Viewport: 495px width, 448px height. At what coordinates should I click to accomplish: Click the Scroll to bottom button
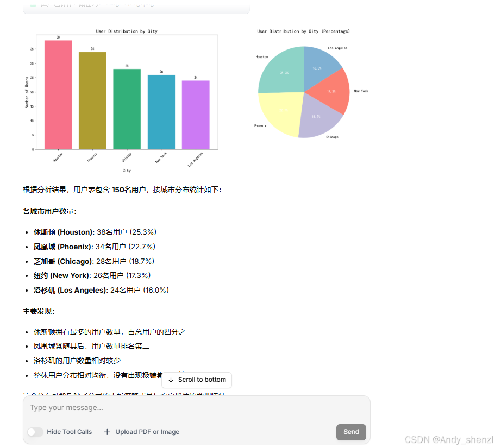pyautogui.click(x=197, y=380)
